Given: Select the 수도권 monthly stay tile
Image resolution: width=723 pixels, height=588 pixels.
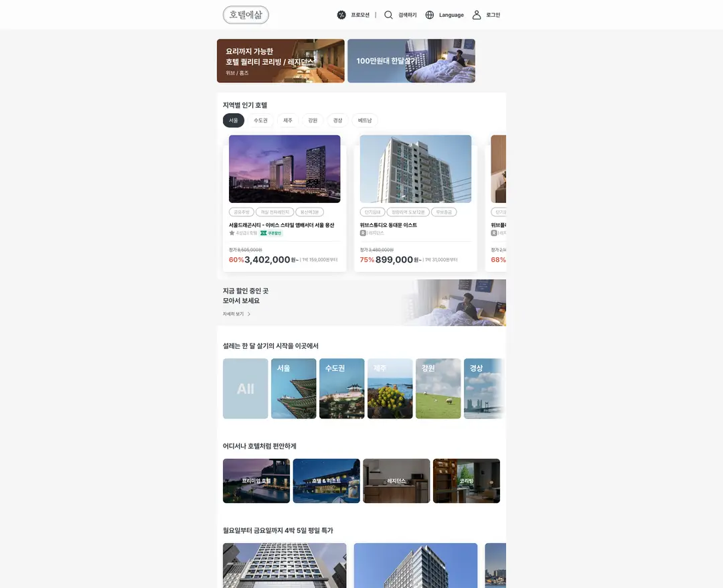Looking at the screenshot, I should [341, 389].
